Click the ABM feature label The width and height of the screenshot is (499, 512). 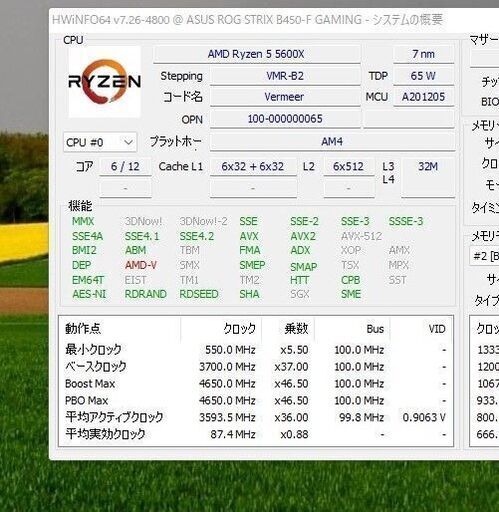point(136,250)
